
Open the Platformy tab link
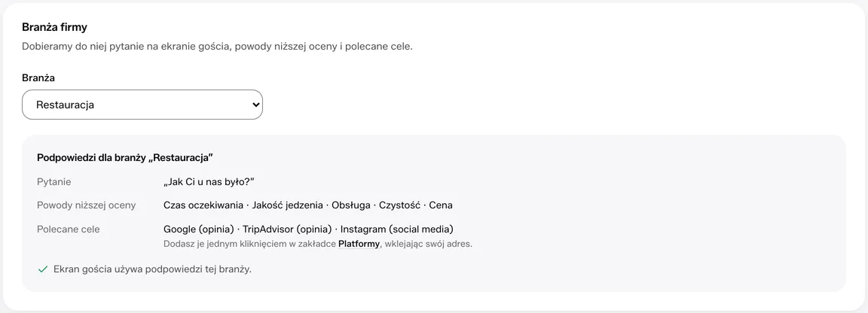[359, 244]
